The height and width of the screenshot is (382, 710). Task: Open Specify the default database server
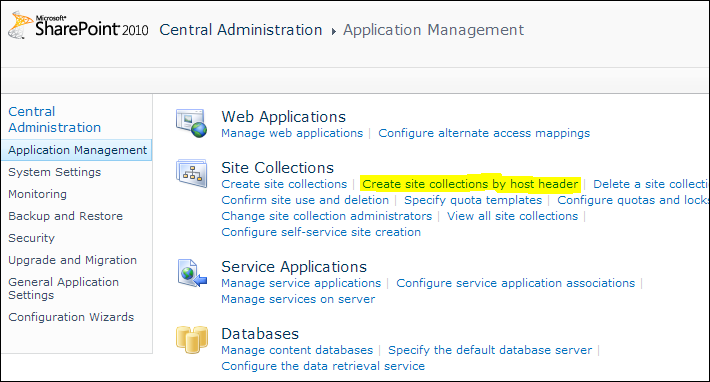click(x=490, y=350)
